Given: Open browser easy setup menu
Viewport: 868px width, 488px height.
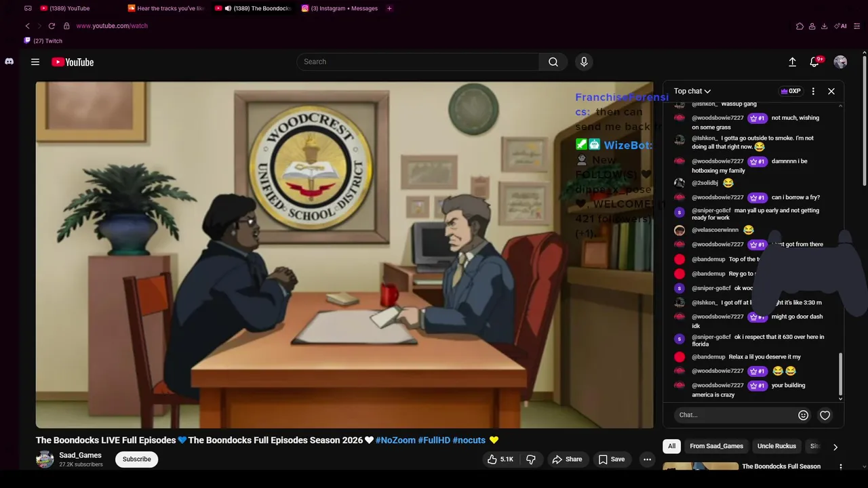Looking at the screenshot, I should pos(857,26).
